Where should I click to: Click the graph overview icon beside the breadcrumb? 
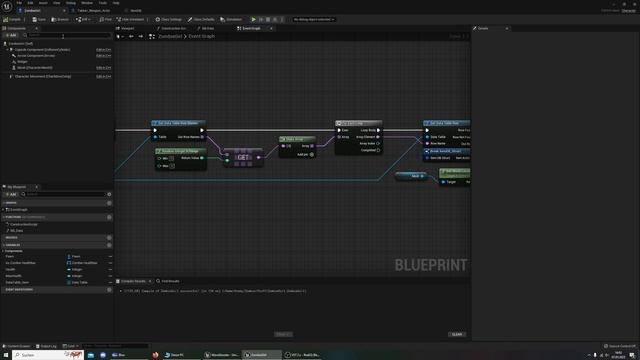[x=152, y=36]
